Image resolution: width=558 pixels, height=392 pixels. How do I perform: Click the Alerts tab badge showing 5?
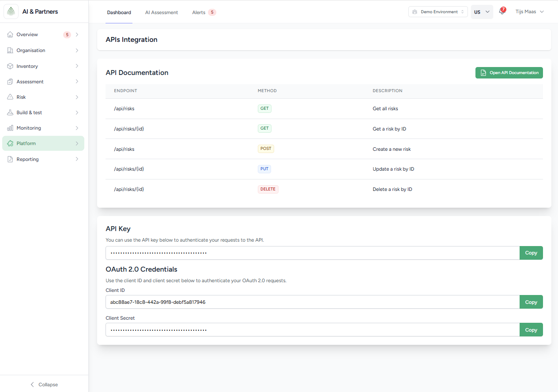212,12
